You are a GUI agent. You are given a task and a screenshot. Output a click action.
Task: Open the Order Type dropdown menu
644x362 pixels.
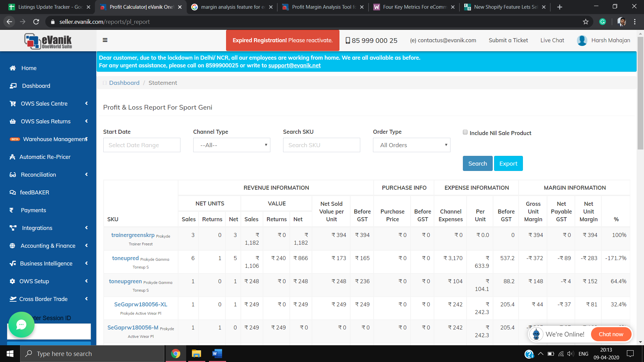tap(411, 145)
